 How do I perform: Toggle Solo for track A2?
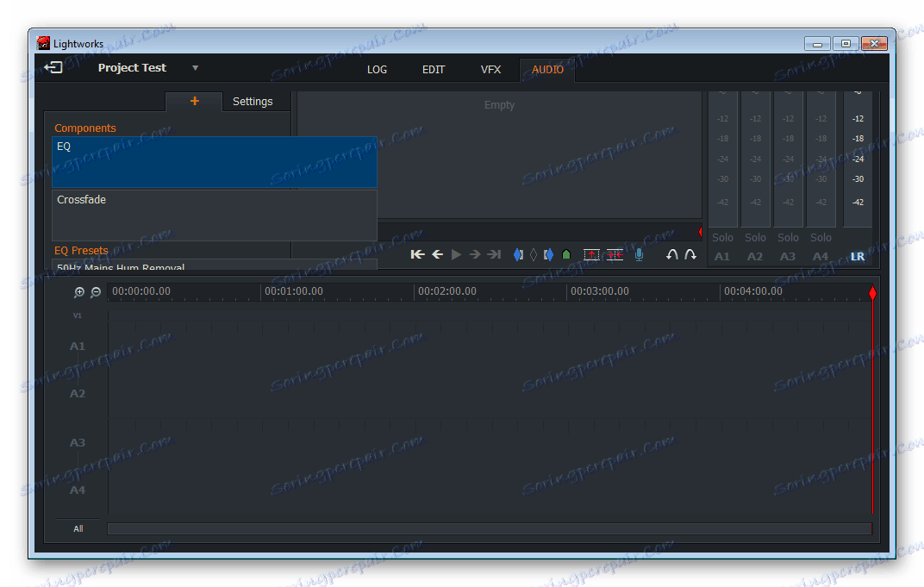(x=755, y=238)
